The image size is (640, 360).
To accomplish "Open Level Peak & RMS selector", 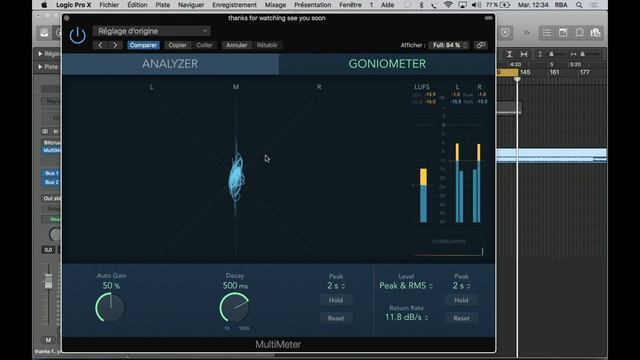I will click(406, 286).
